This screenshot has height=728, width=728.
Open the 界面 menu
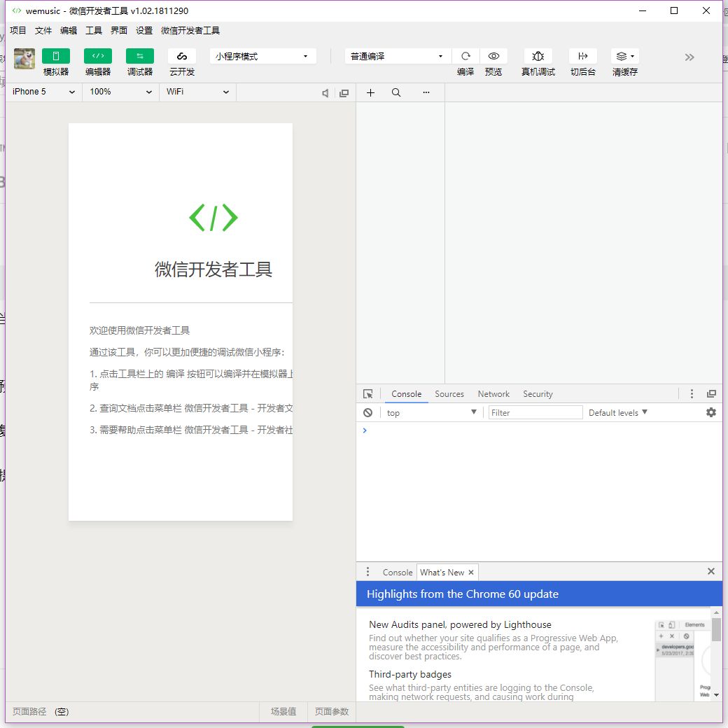[x=119, y=31]
